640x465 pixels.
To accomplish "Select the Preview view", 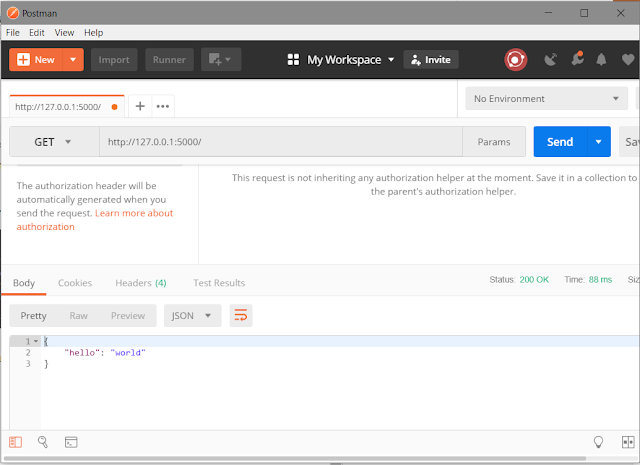I will tap(128, 316).
